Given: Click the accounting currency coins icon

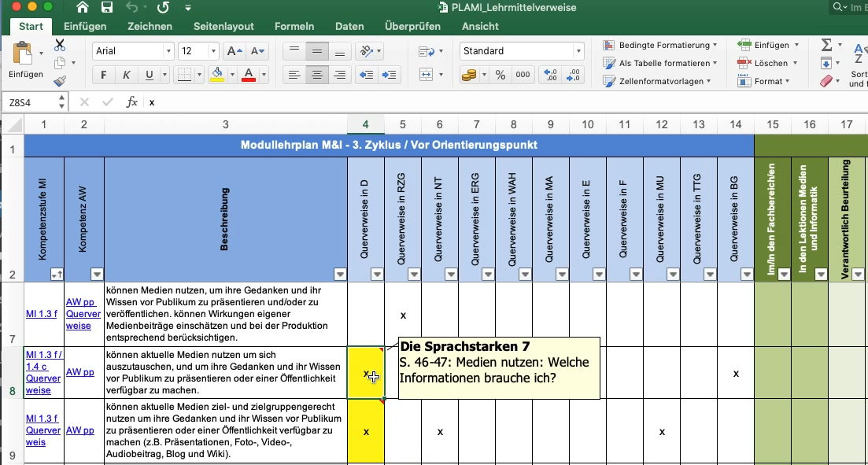Looking at the screenshot, I should [x=469, y=75].
